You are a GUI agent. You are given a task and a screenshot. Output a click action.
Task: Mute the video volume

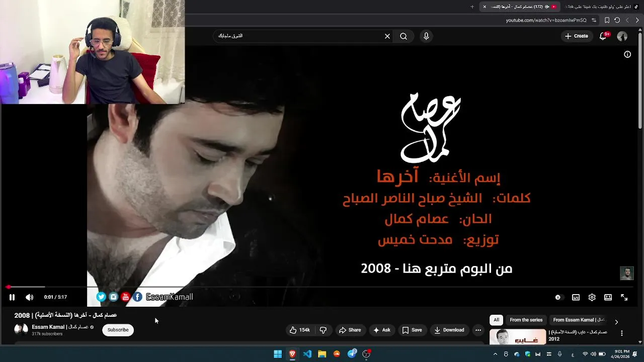coord(29,297)
